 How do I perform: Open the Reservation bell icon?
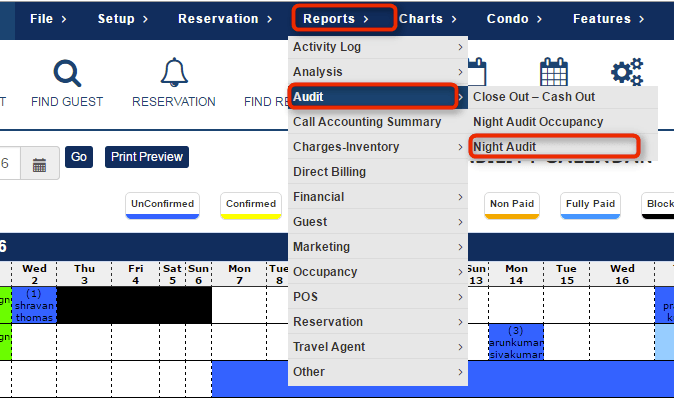[x=174, y=72]
